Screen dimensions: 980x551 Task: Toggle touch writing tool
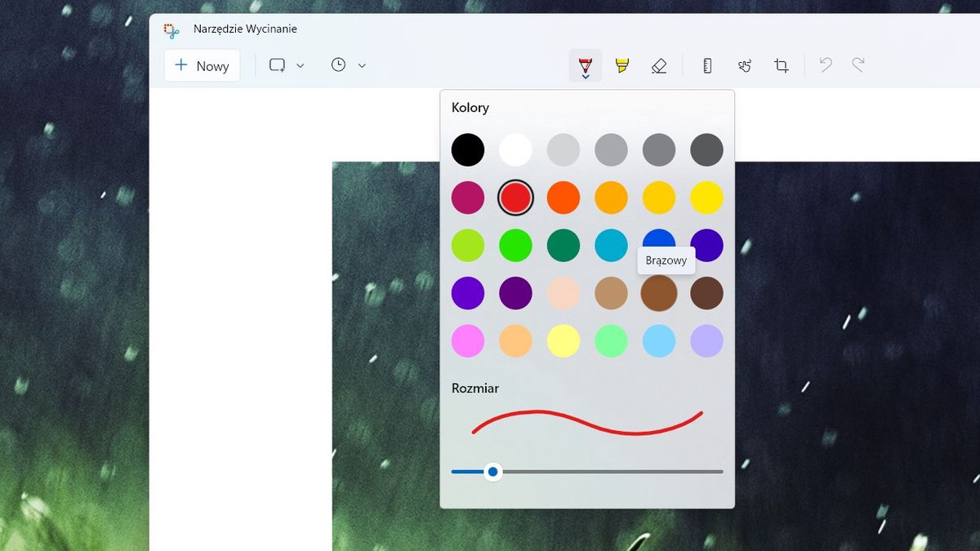point(744,66)
